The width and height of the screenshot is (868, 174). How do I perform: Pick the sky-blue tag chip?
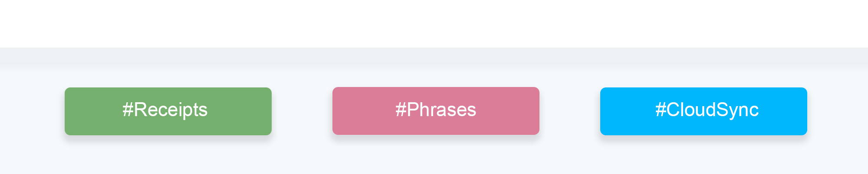tap(704, 111)
